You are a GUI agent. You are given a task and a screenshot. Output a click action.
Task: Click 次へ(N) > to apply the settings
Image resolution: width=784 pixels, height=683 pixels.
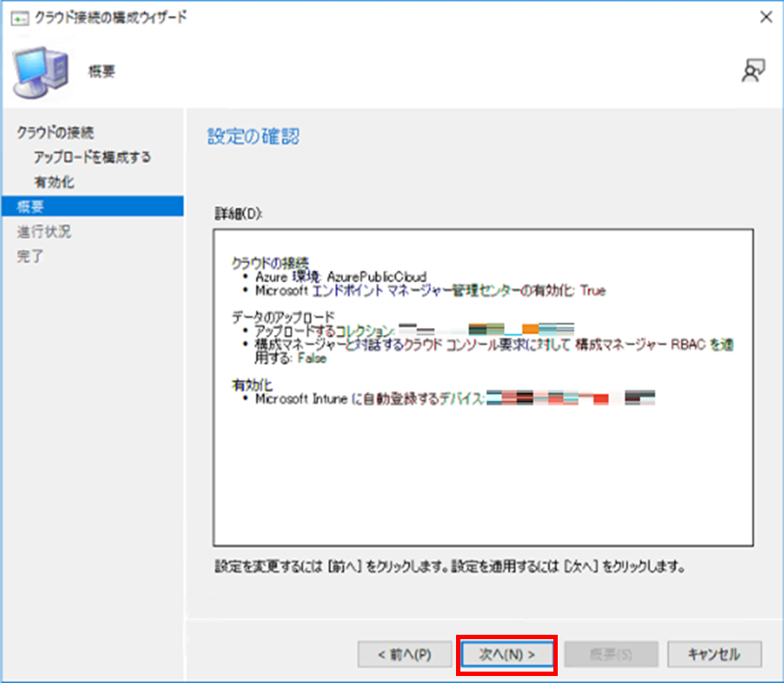pos(507,654)
